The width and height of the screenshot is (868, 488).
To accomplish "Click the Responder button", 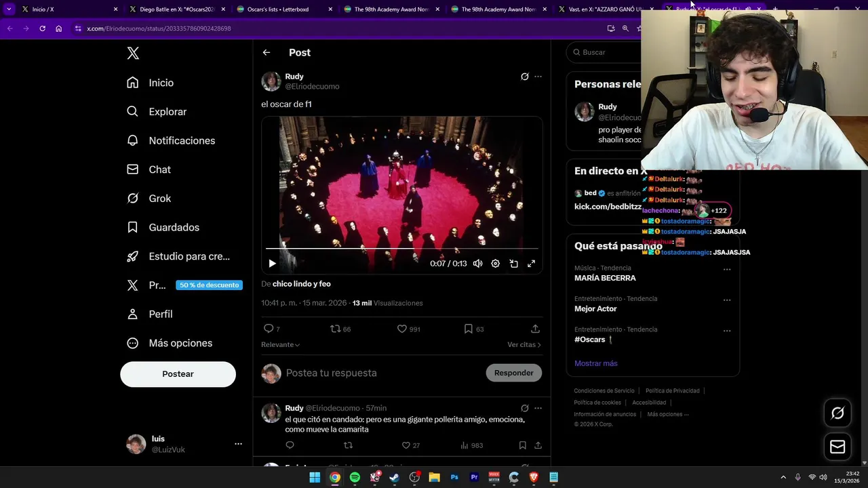I will [x=513, y=373].
